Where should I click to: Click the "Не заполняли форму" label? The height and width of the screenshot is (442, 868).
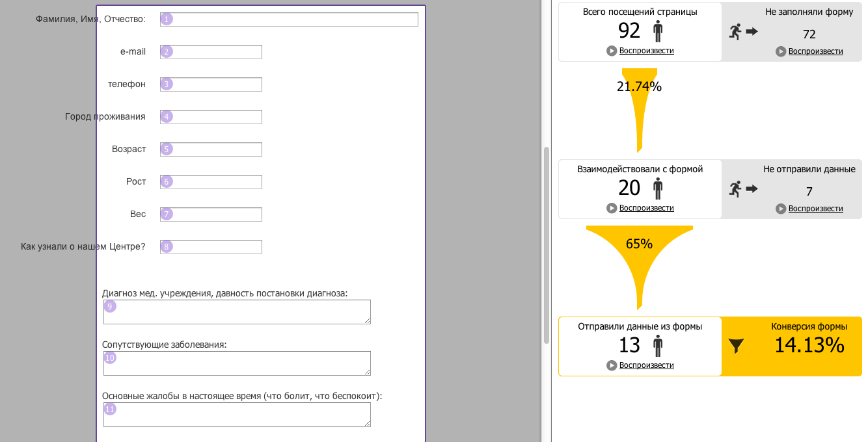[809, 12]
